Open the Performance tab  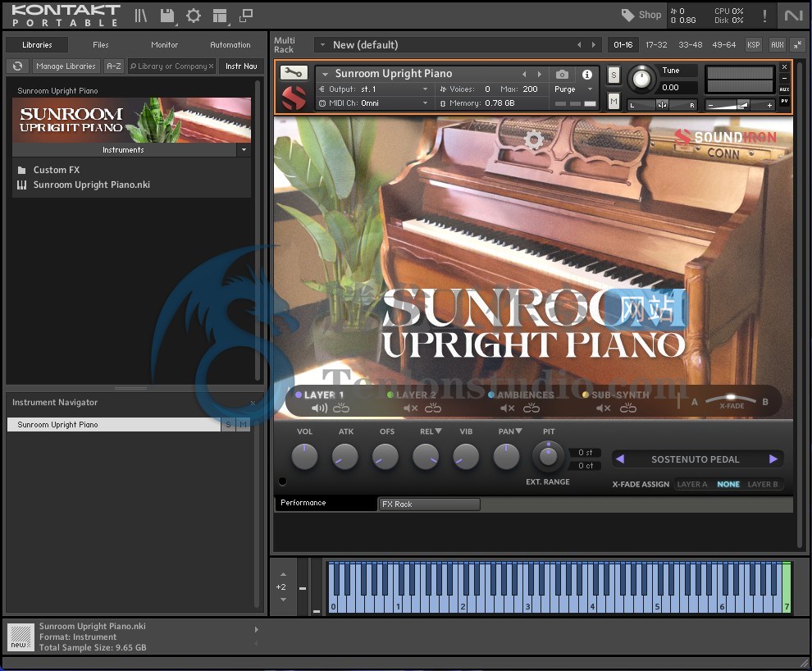(x=326, y=503)
